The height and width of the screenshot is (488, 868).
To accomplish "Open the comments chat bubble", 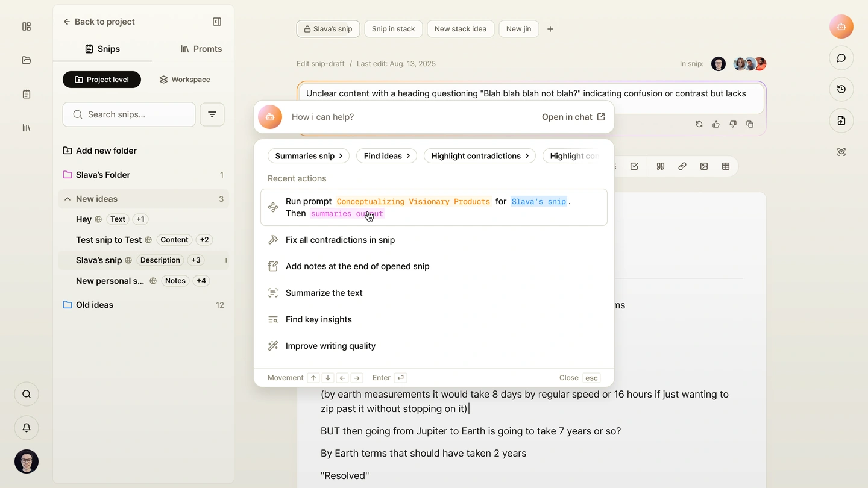I will (x=841, y=58).
